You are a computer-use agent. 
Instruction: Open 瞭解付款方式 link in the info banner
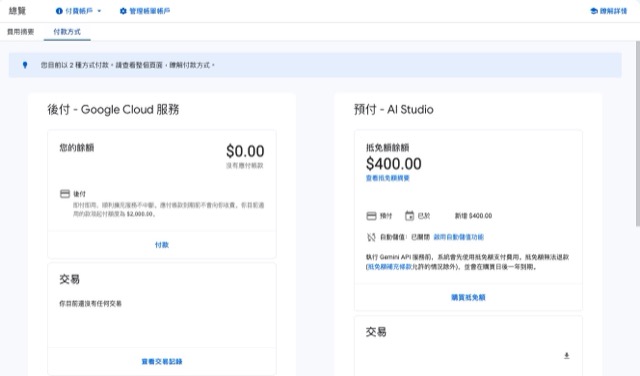190,65
